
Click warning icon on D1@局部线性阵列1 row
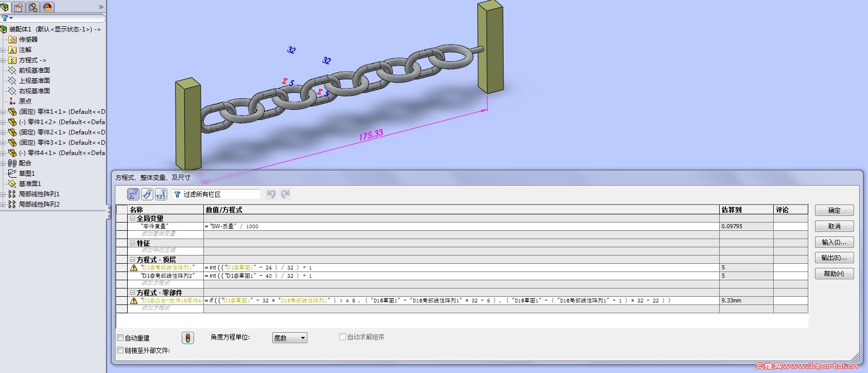(134, 268)
